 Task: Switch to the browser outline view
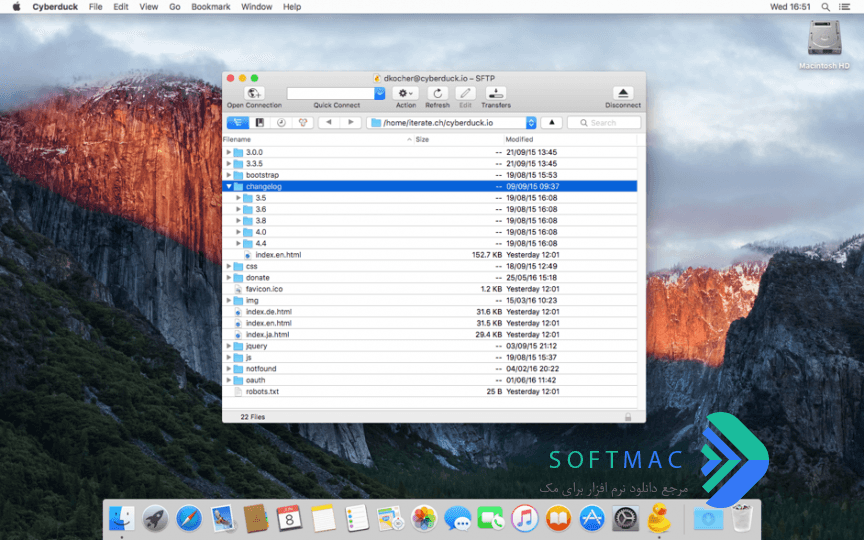[238, 122]
